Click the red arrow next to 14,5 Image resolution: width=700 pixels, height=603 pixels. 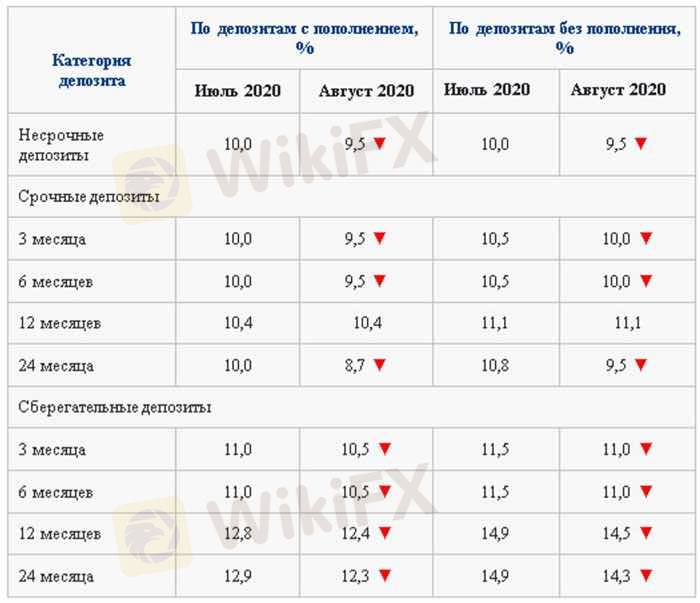pyautogui.click(x=645, y=534)
